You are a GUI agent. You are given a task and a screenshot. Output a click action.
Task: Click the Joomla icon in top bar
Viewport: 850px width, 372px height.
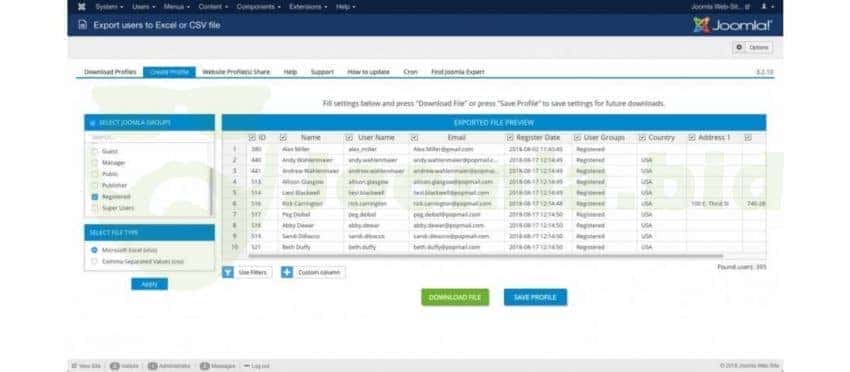coord(81,7)
